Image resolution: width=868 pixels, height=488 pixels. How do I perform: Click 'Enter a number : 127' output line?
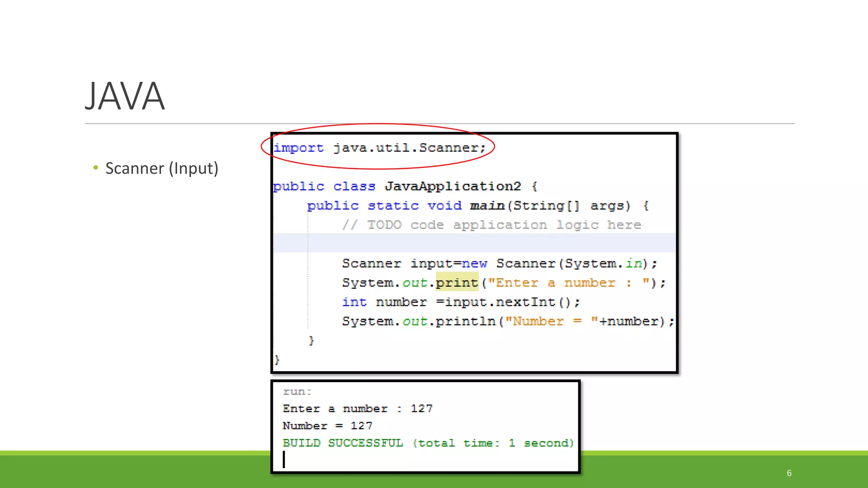click(358, 409)
